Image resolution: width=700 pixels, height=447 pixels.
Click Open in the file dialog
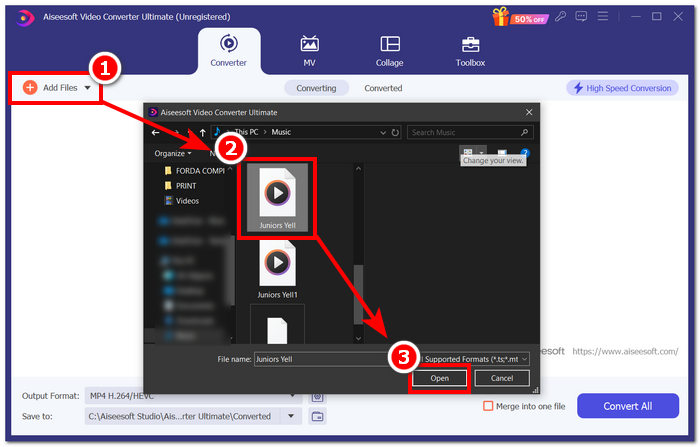pos(440,378)
